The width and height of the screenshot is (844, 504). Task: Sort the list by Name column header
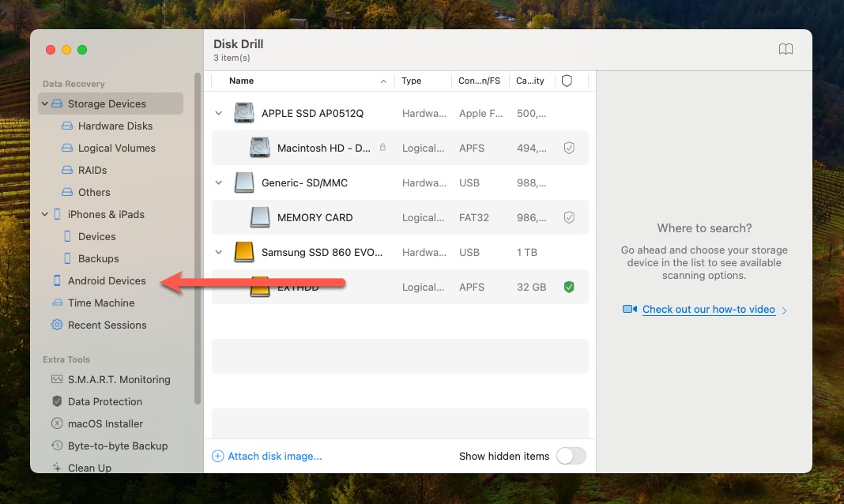point(241,81)
